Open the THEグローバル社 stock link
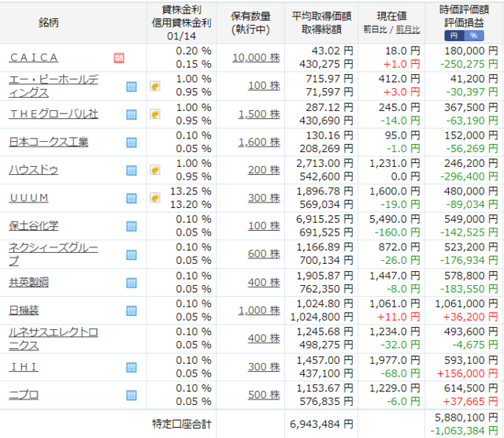Image resolution: width=504 pixels, height=438 pixels. pyautogui.click(x=54, y=114)
